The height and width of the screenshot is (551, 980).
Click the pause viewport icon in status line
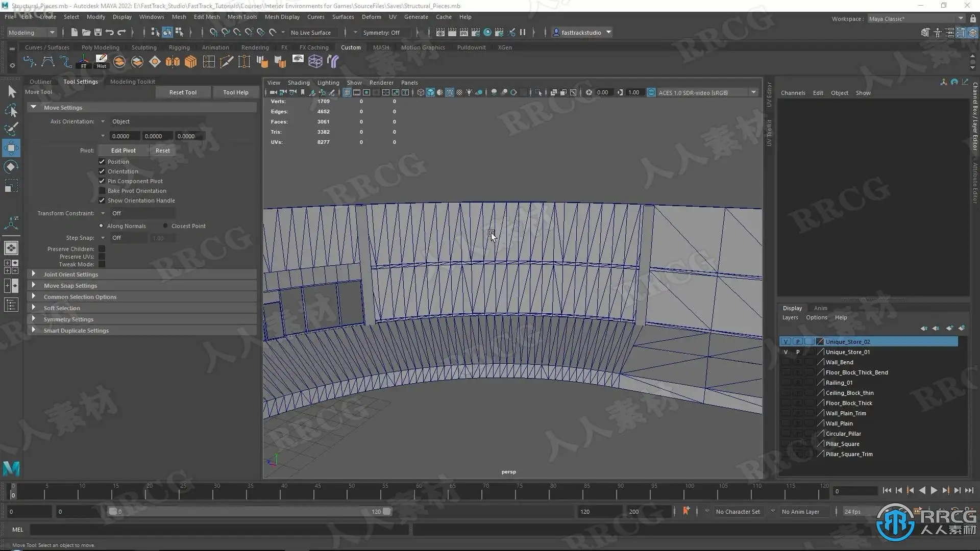(523, 32)
